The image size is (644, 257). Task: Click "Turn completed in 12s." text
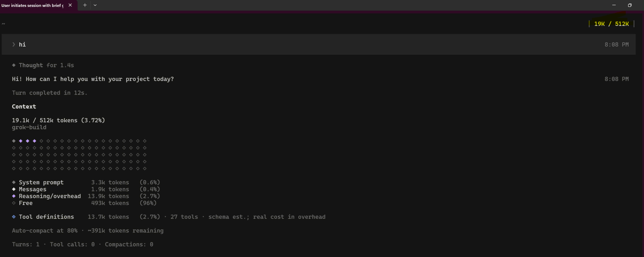coord(49,93)
